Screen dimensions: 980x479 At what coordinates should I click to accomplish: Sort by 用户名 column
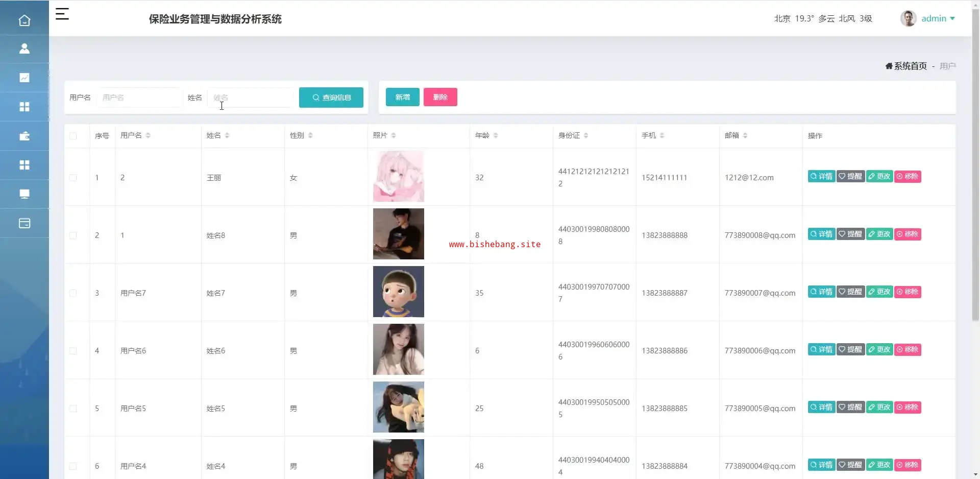pos(148,135)
